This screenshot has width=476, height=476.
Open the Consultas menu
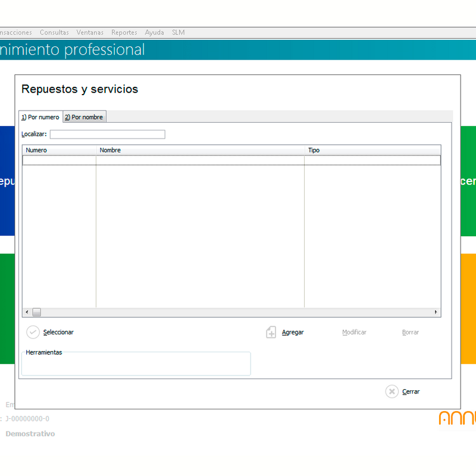(54, 33)
